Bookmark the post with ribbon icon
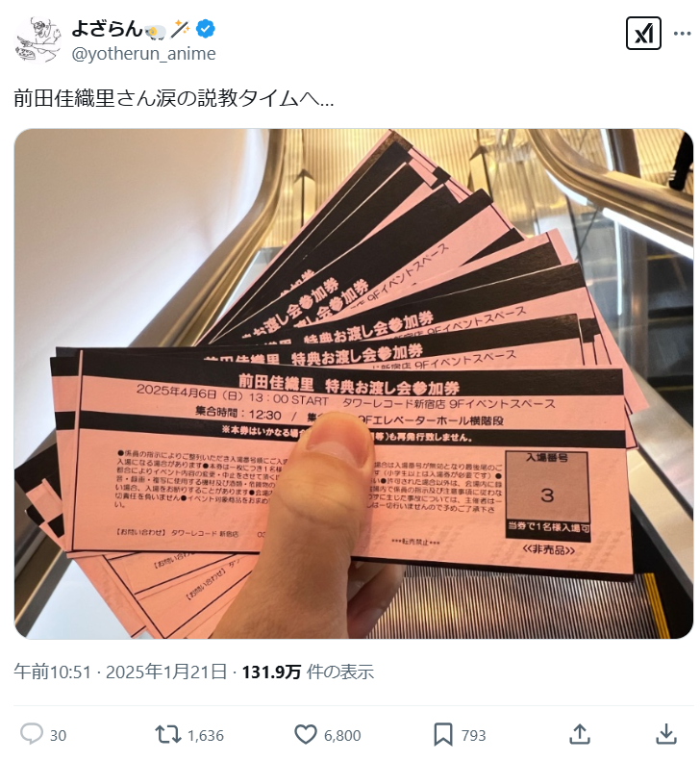 click(x=443, y=735)
